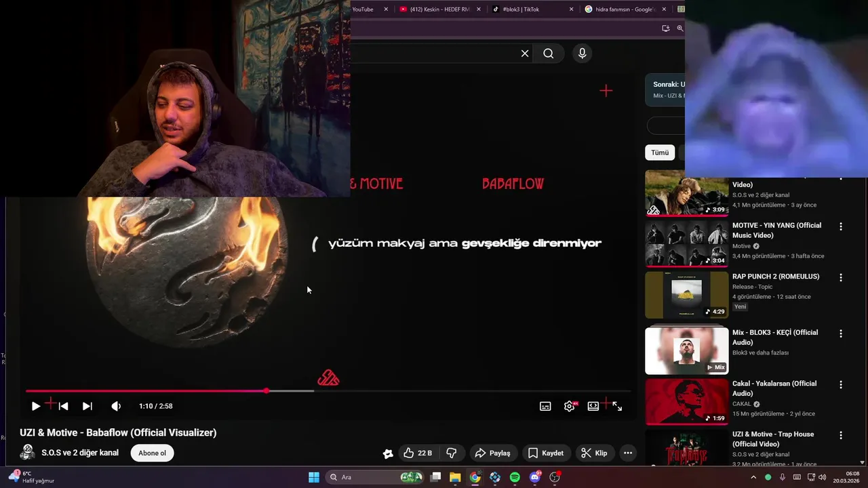Toggle subtitles in the video player
The width and height of the screenshot is (868, 488).
(x=545, y=406)
